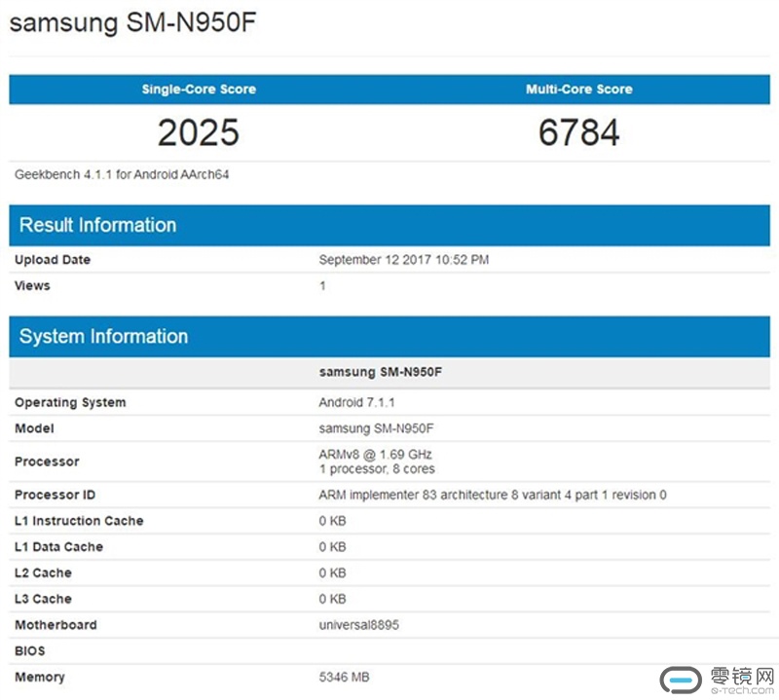Screen dimensions: 779x700
Task: Select the single-core score value 2025
Action: tap(199, 132)
